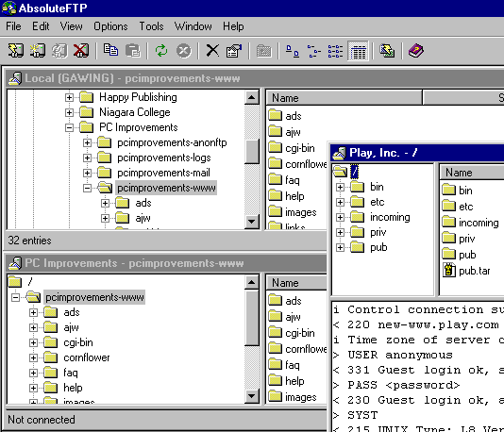The image size is (504, 432).
Task: Select incoming folder in Play, Inc. file list
Action: [x=471, y=223]
